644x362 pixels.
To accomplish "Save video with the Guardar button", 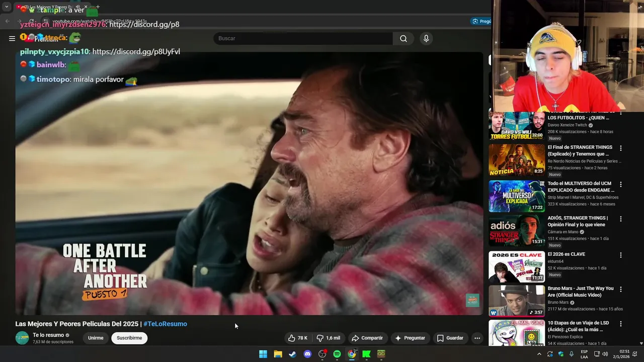I will [x=450, y=338].
